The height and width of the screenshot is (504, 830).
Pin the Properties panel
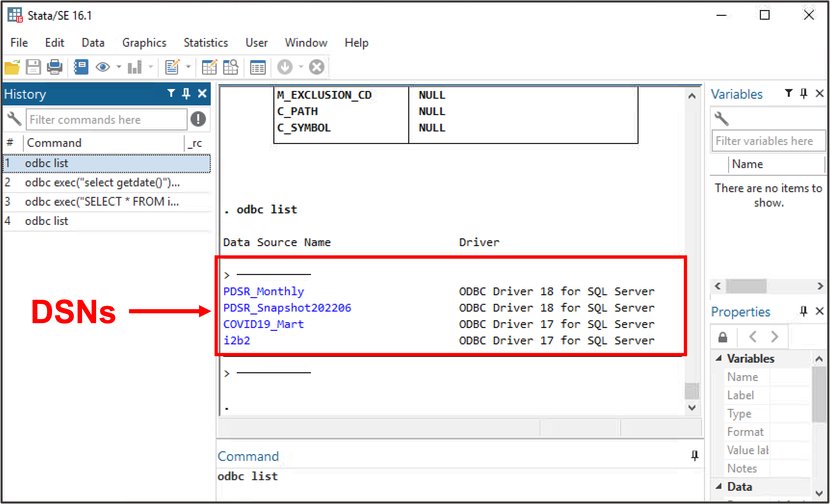[804, 311]
